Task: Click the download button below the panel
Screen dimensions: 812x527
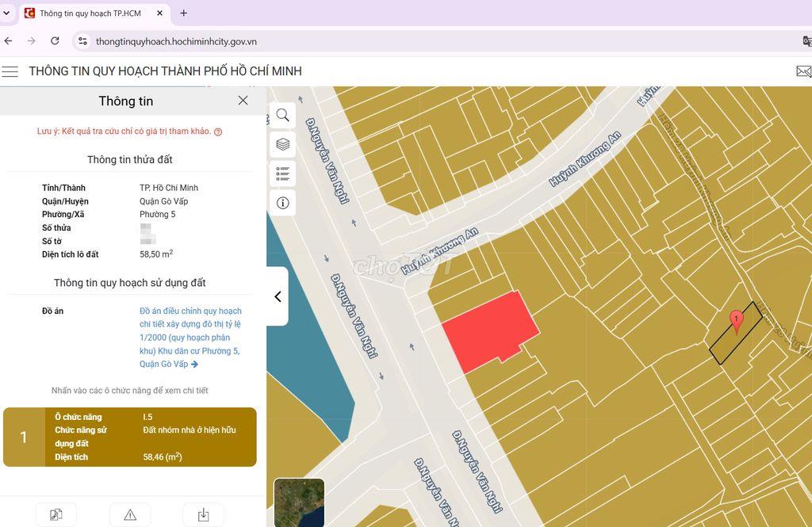Action: [204, 514]
